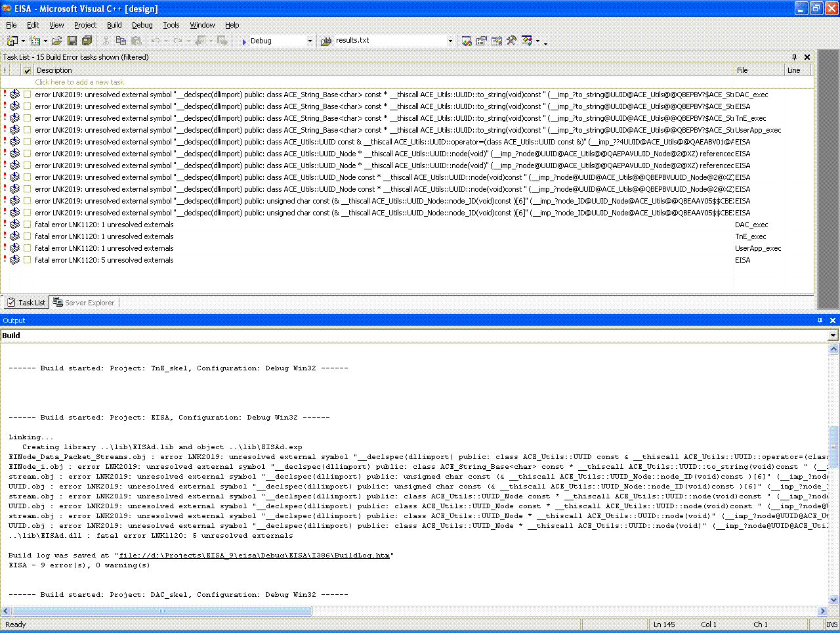Screen dimensions: 840x633
Task: Check the UUID::operator= LNK2019 task
Action: click(27, 142)
